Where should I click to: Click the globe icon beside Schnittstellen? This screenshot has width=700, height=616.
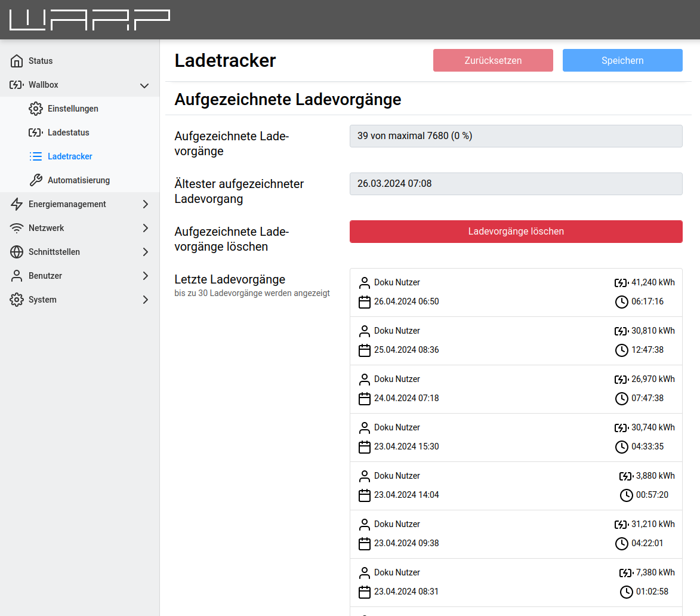click(x=17, y=252)
